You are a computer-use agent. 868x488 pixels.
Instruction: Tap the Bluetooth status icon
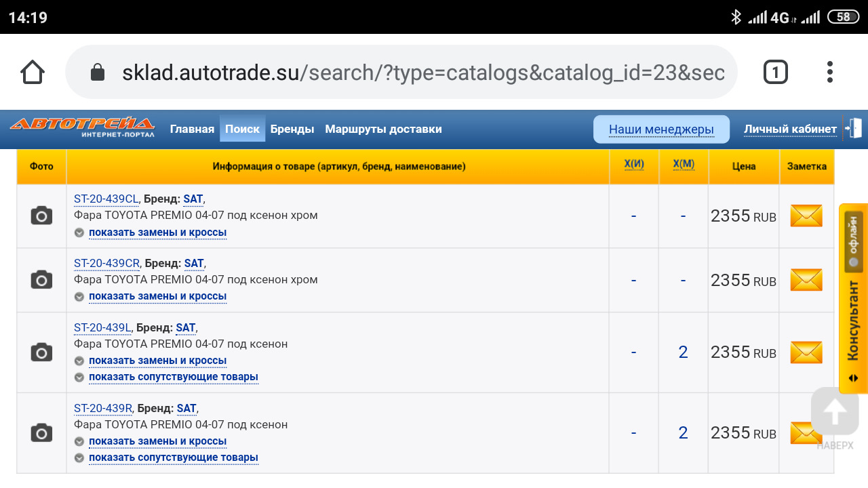736,17
